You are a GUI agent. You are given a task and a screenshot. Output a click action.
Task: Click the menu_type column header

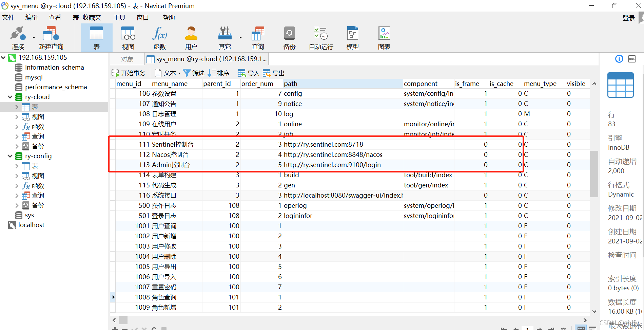pyautogui.click(x=544, y=84)
